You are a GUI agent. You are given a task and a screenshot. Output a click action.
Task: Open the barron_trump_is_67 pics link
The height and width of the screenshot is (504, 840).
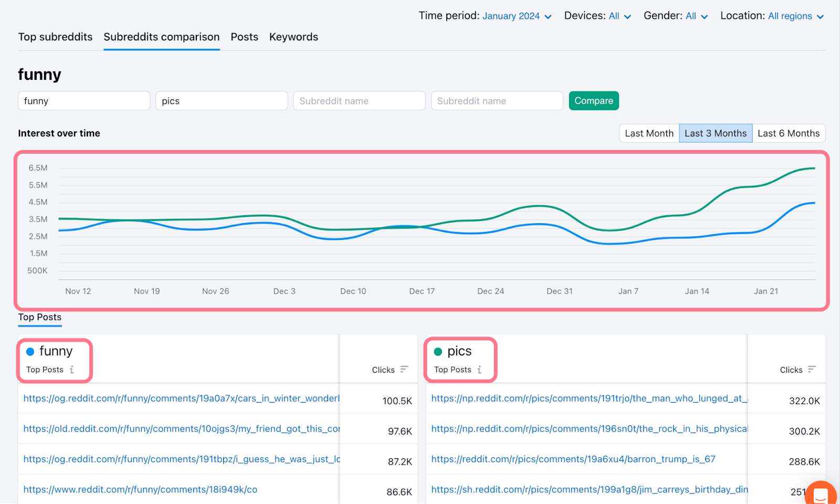[x=573, y=459]
